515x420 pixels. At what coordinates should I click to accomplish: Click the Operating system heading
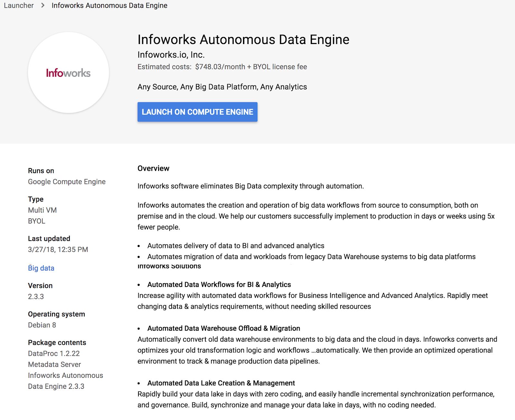[56, 314]
